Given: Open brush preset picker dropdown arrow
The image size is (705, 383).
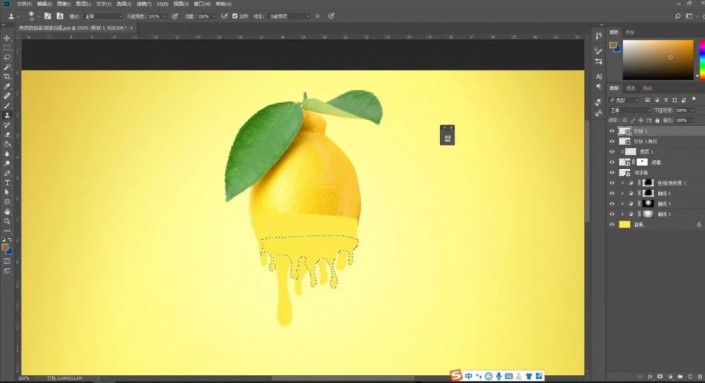Looking at the screenshot, I should (39, 17).
